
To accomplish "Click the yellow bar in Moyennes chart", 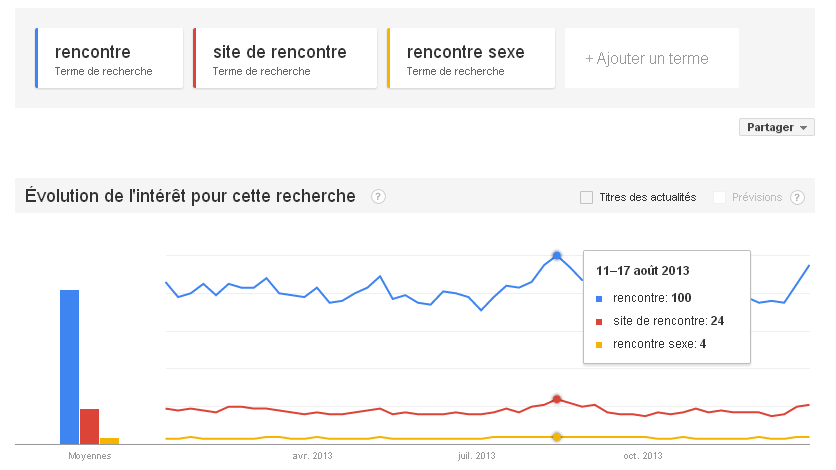I will click(109, 440).
